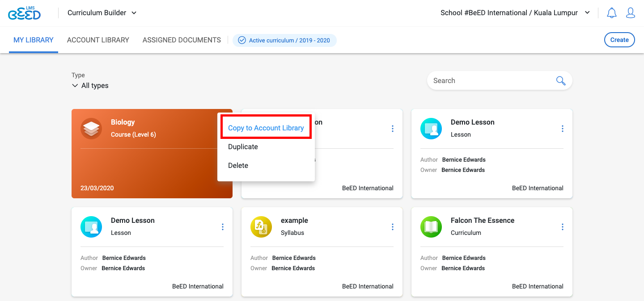644x301 pixels.
Task: Click Curriculum label under Falcon The Essence
Action: point(466,233)
